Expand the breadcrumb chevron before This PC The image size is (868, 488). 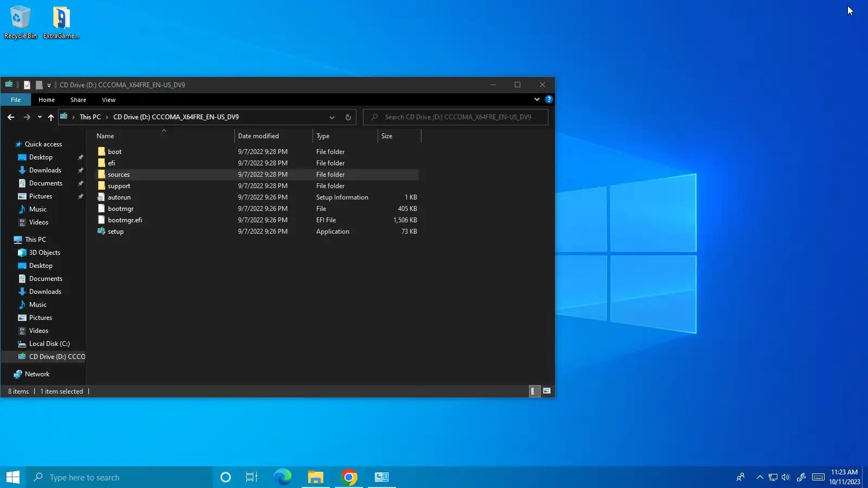click(x=73, y=117)
